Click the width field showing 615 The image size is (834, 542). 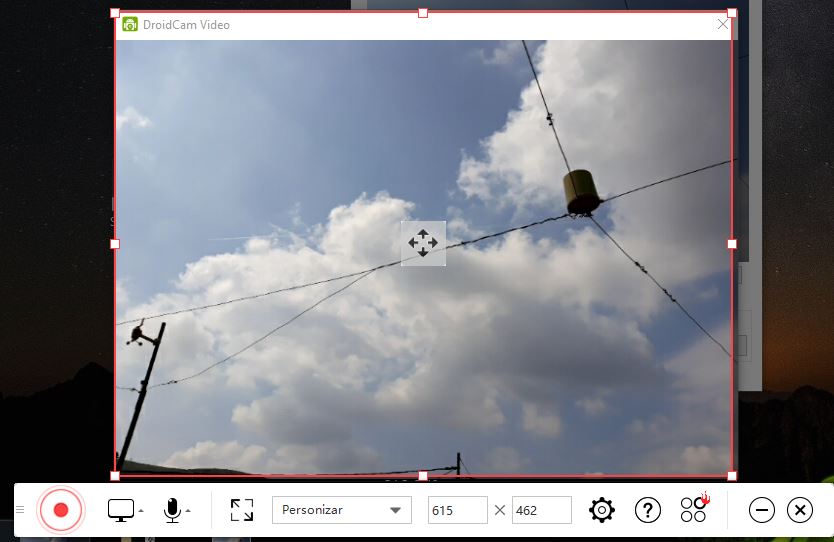tap(457, 510)
